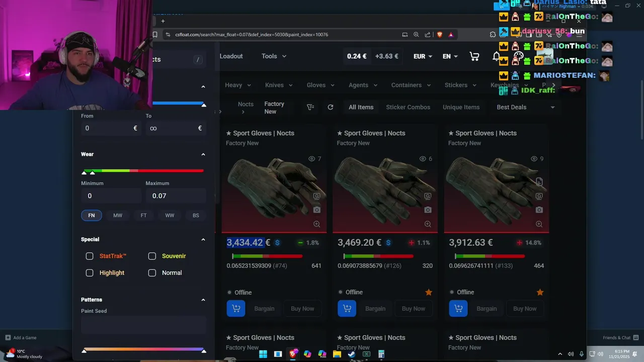Select the FT wear filter

pos(143,215)
